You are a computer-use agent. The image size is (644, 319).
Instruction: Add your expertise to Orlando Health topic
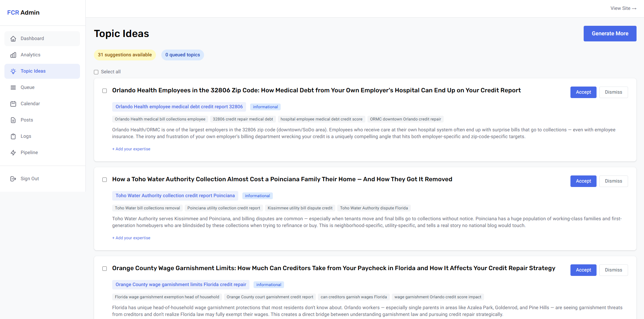131,149
